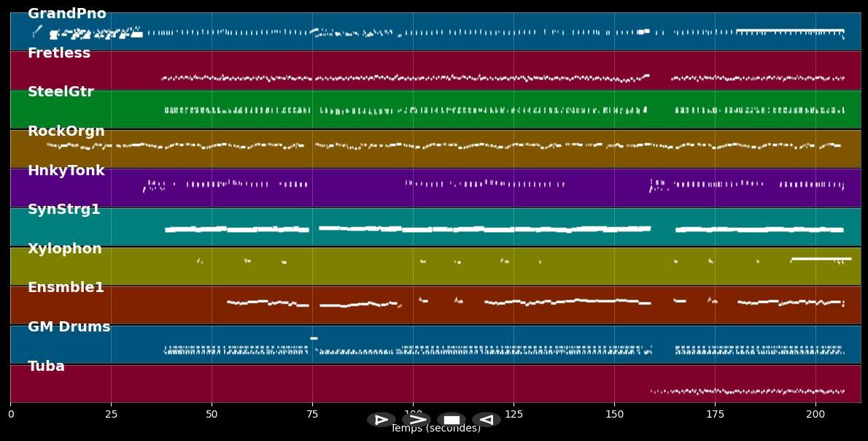The width and height of the screenshot is (868, 441).
Task: Click the stop square button
Action: click(452, 420)
